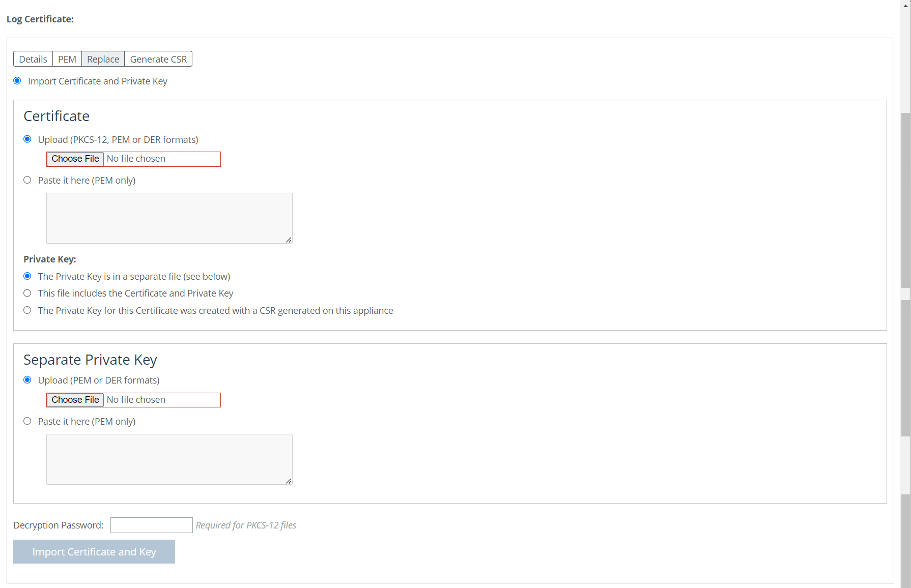Screen dimensions: 911x588
Task: Select Separate Private Key Upload radio
Action: pos(27,380)
